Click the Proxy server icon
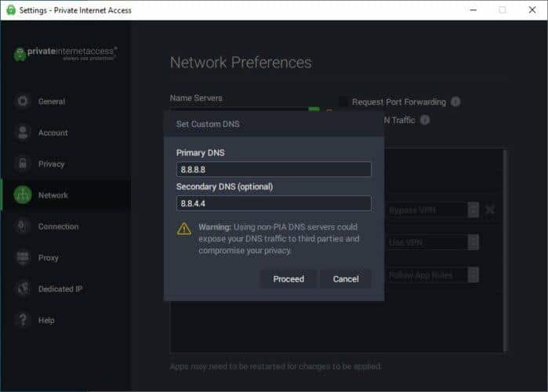Image resolution: width=548 pixels, height=392 pixels. pos(23,257)
